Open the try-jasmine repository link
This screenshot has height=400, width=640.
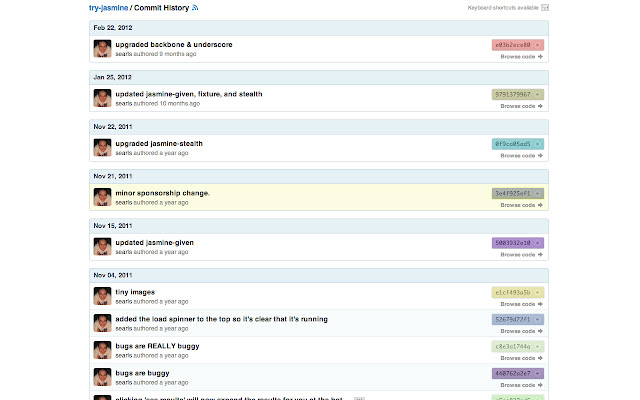[109, 8]
